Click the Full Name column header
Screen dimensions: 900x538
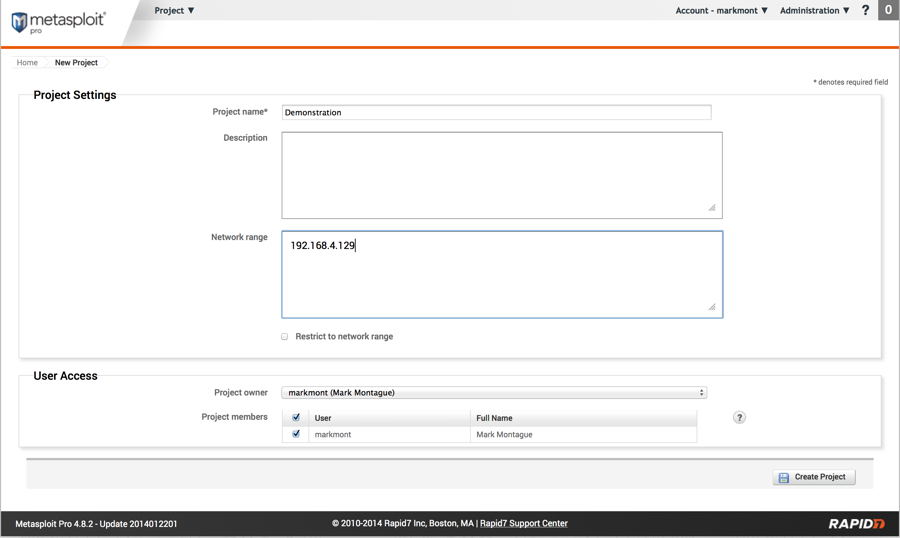click(x=584, y=418)
